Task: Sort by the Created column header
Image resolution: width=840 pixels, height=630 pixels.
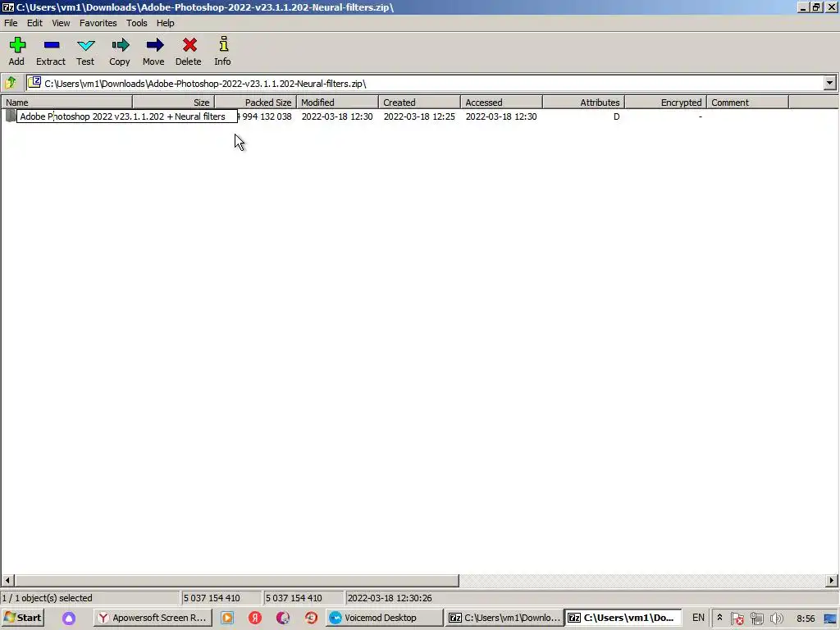Action: [x=419, y=103]
